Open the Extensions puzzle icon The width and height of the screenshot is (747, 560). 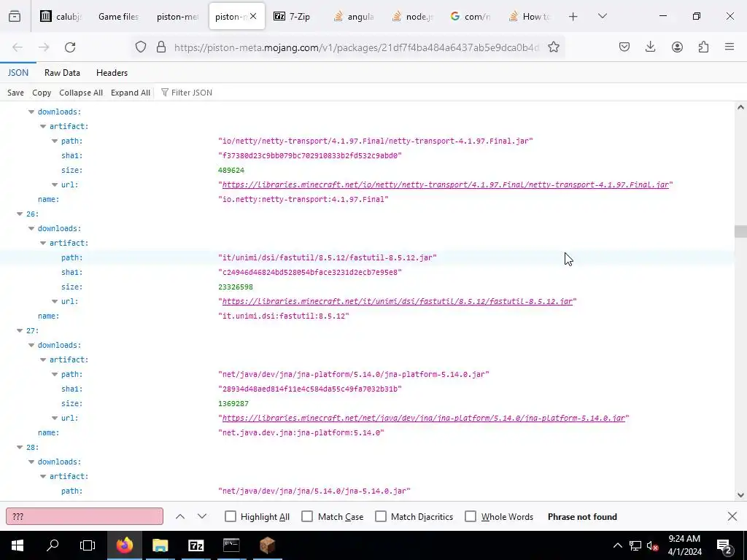coord(703,47)
